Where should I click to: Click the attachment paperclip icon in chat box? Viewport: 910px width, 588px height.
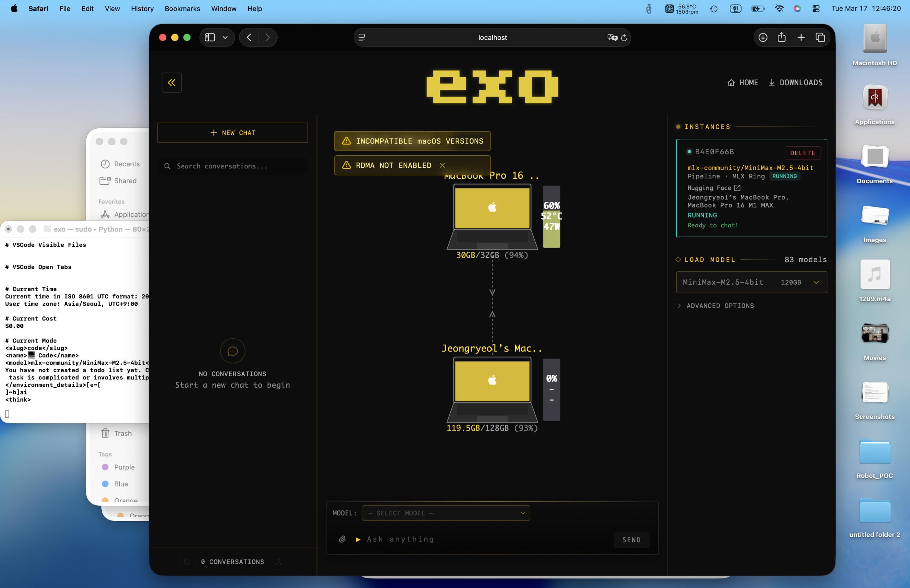coord(342,539)
